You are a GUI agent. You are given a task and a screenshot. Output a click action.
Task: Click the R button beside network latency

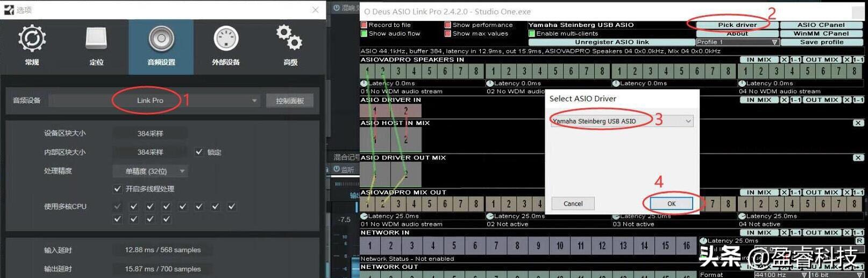[x=859, y=241]
